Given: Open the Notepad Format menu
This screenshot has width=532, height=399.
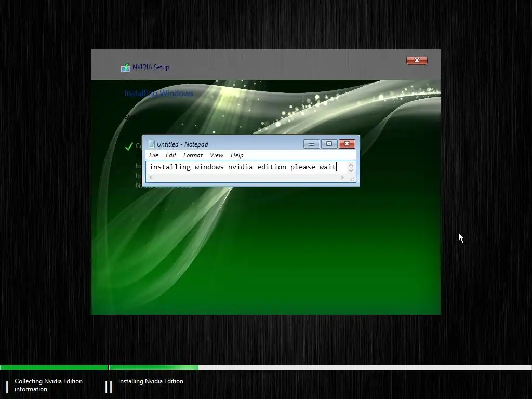Looking at the screenshot, I should pos(193,155).
